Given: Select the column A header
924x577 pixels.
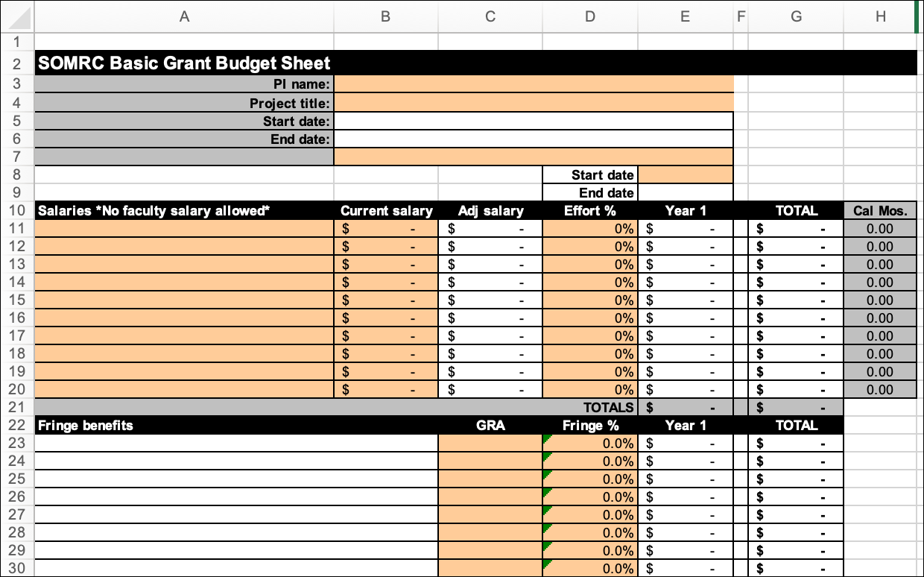Looking at the screenshot, I should pyautogui.click(x=184, y=16).
